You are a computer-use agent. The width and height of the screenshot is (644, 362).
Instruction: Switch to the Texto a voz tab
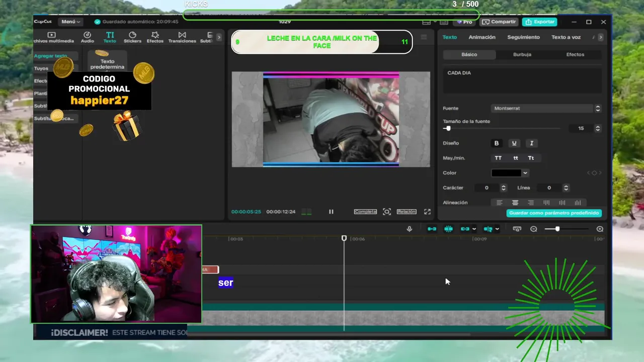(x=566, y=37)
